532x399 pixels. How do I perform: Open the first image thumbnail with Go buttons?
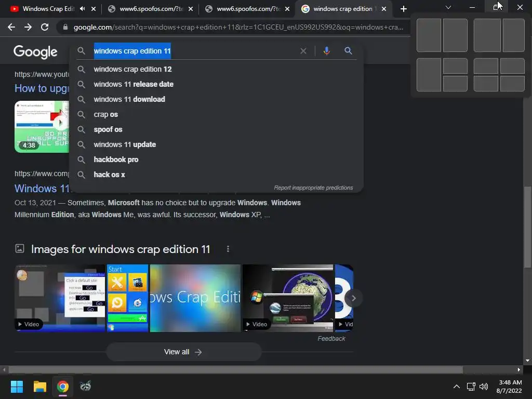[60, 298]
